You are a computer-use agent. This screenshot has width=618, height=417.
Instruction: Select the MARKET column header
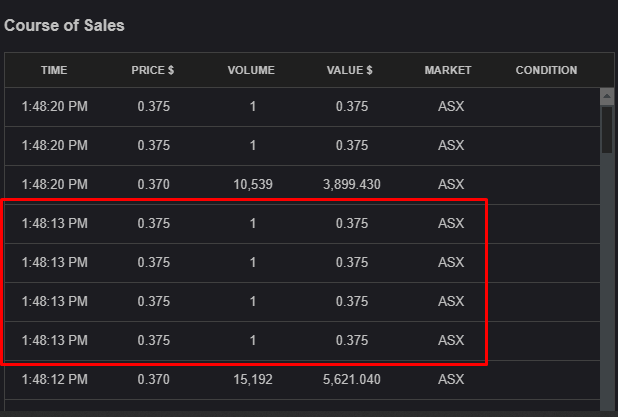tap(448, 70)
